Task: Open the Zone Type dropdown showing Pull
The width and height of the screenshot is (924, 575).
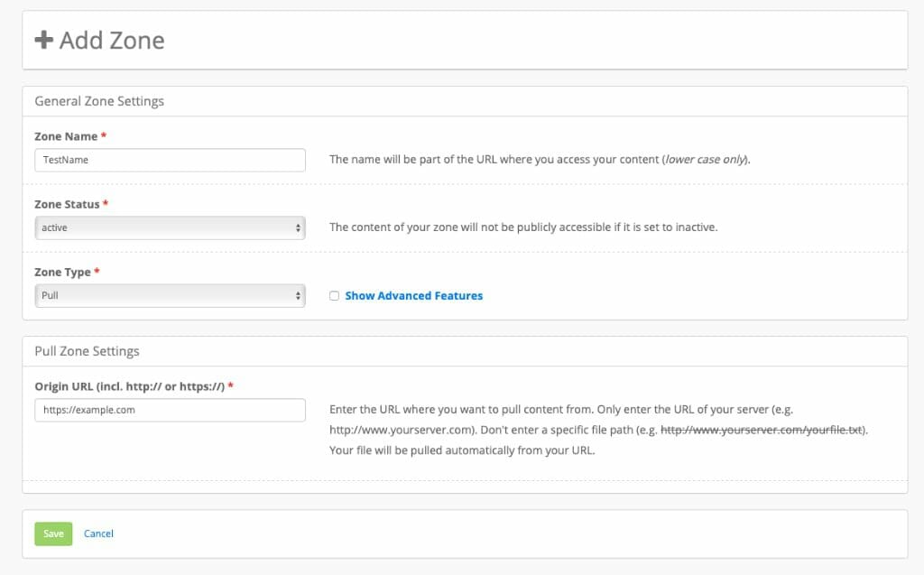Action: point(170,294)
